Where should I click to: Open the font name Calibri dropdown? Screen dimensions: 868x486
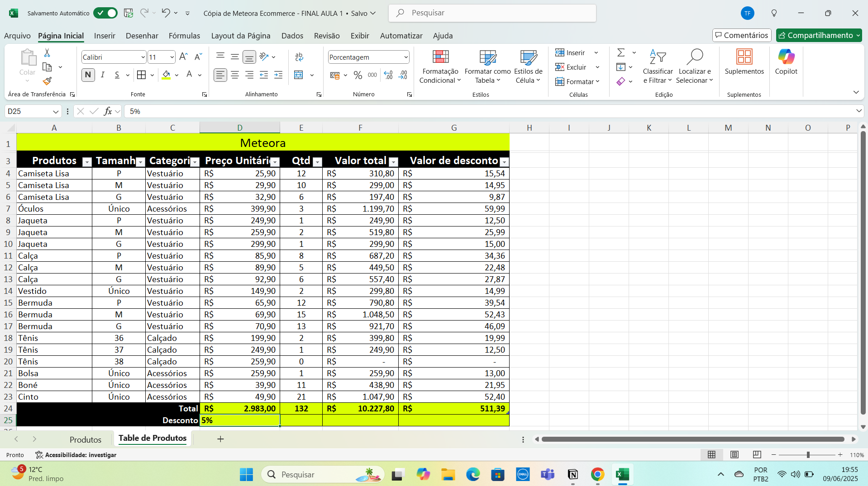143,57
